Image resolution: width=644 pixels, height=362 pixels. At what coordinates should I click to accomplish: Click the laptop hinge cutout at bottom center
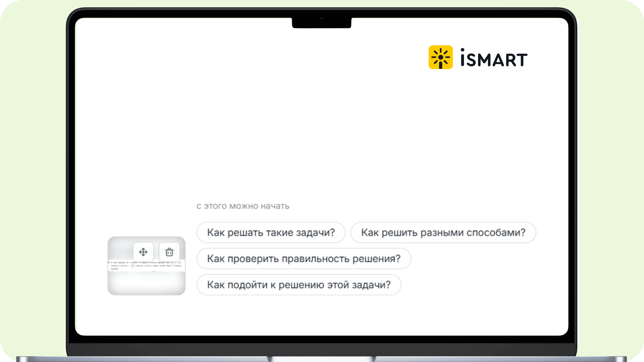321,359
